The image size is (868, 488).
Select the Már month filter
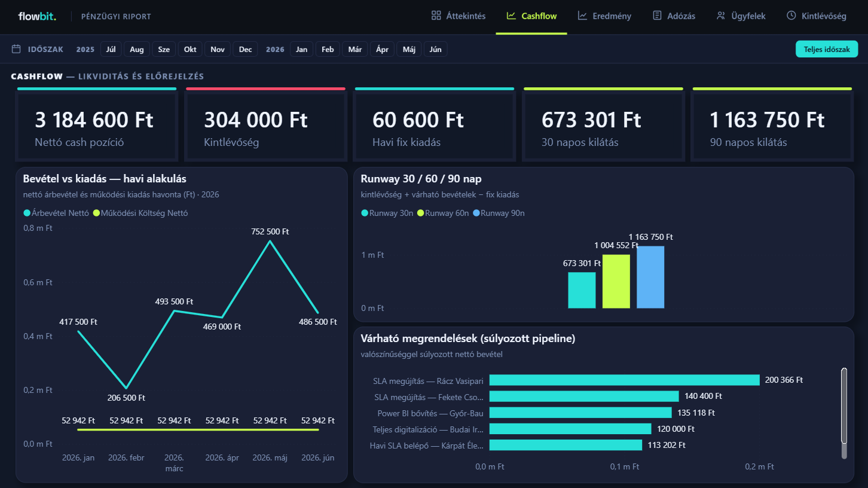point(355,50)
